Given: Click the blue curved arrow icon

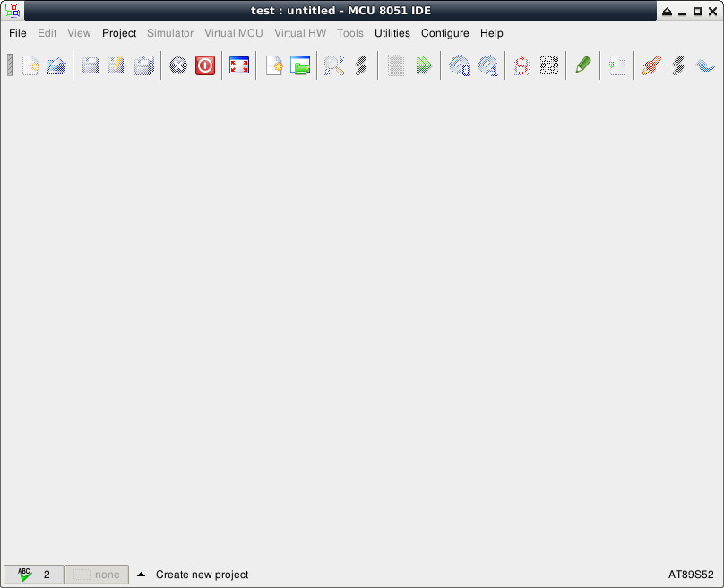Looking at the screenshot, I should [x=705, y=65].
